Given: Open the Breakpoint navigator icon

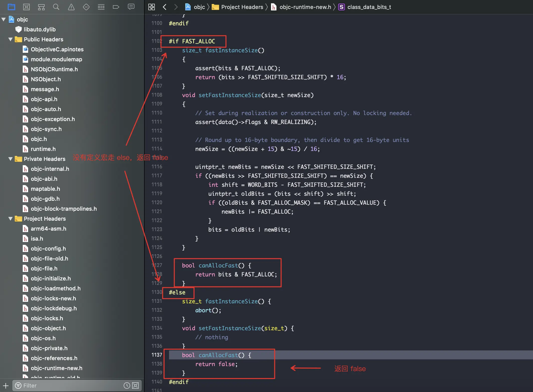Looking at the screenshot, I should pos(116,7).
